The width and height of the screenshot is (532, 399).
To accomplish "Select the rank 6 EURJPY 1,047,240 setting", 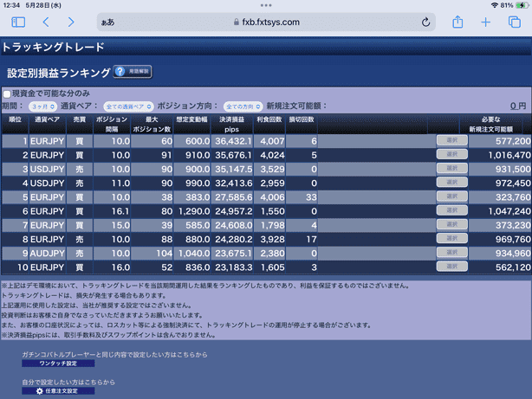I will click(x=452, y=210).
